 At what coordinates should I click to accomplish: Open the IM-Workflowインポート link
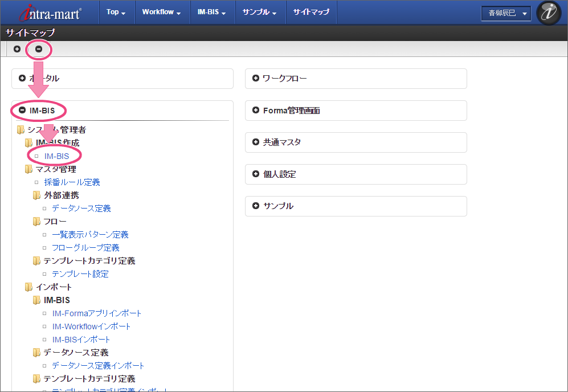click(91, 326)
